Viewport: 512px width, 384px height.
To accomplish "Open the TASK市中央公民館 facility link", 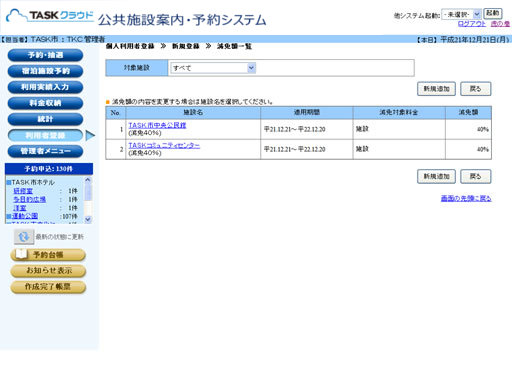I will tap(157, 125).
